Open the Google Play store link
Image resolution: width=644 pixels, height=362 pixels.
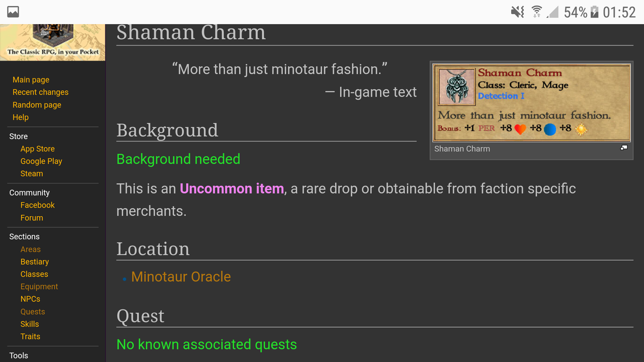pos(41,161)
